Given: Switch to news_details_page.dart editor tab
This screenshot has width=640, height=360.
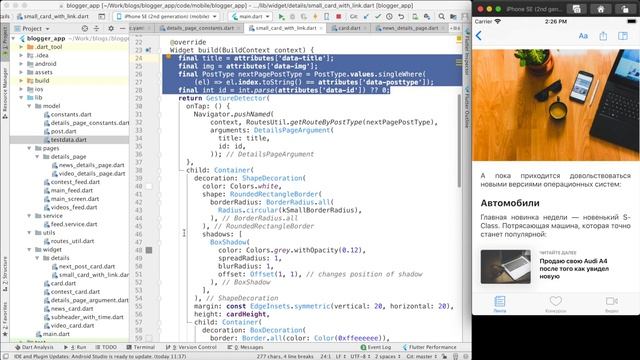Looking at the screenshot, I should (410, 28).
